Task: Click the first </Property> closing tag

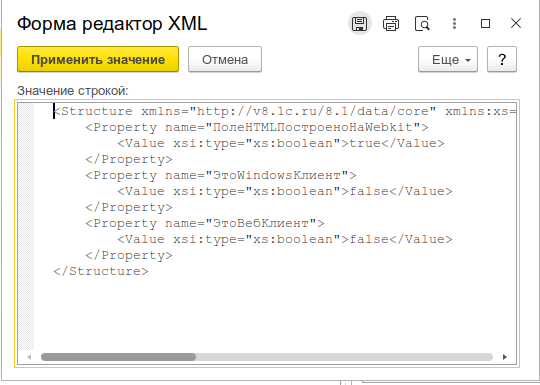Action: click(129, 159)
